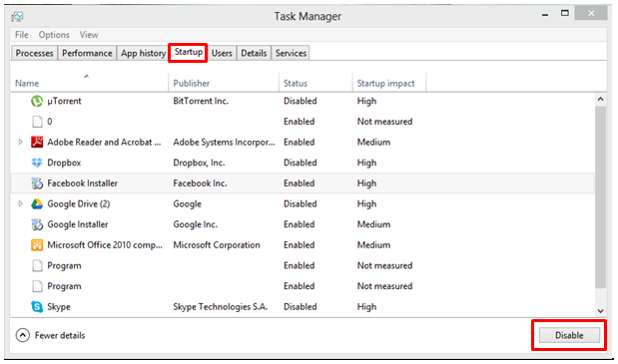
Task: Select the Facebook Installer entry name
Action: pos(83,183)
